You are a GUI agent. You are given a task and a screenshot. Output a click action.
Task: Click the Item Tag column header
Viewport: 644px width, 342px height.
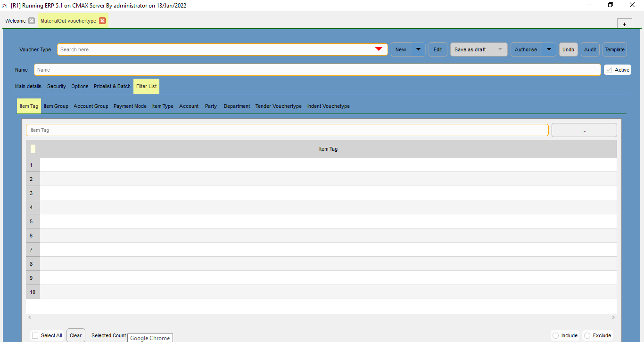point(328,149)
